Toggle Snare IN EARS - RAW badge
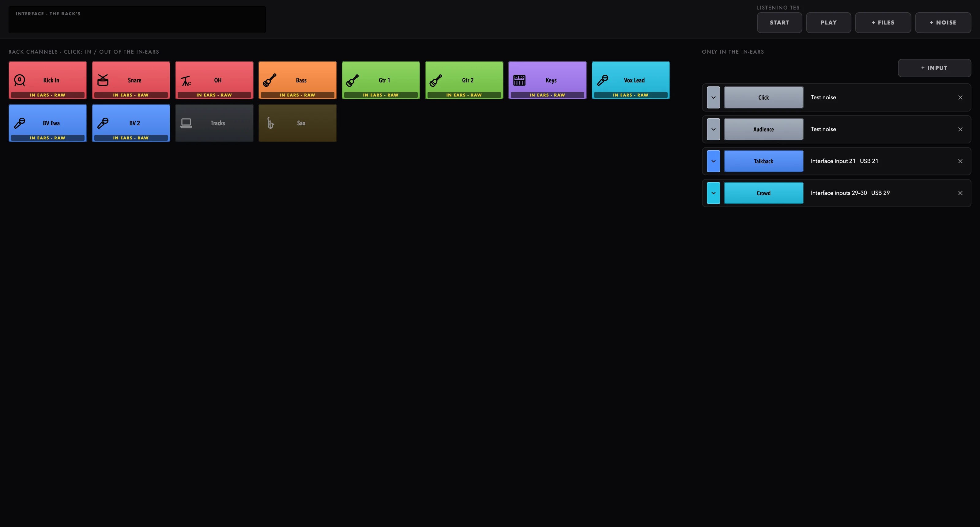980x527 pixels. (131, 95)
